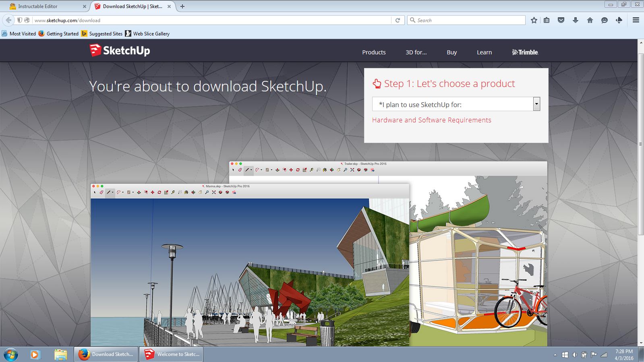Screen dimensions: 644x362
Task: Launch Windows Media Player from taskbar
Action: pos(35,354)
